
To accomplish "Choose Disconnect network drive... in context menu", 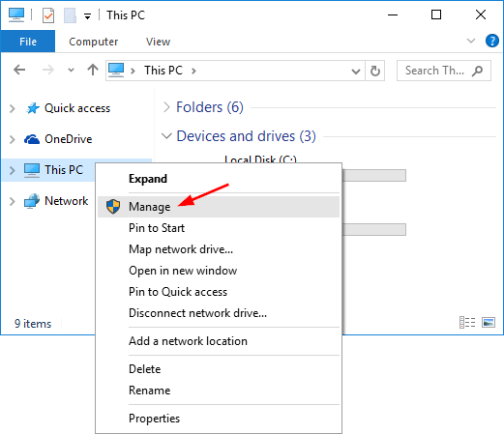I will [x=219, y=313].
